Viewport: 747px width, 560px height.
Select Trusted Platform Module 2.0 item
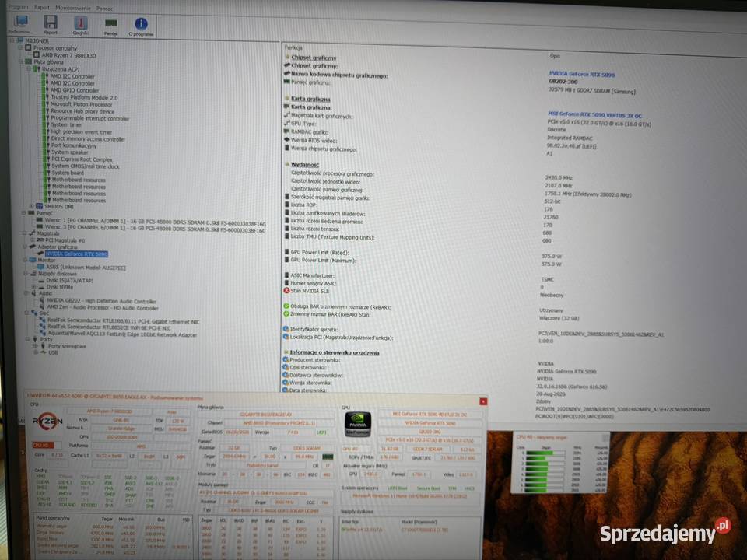84,97
